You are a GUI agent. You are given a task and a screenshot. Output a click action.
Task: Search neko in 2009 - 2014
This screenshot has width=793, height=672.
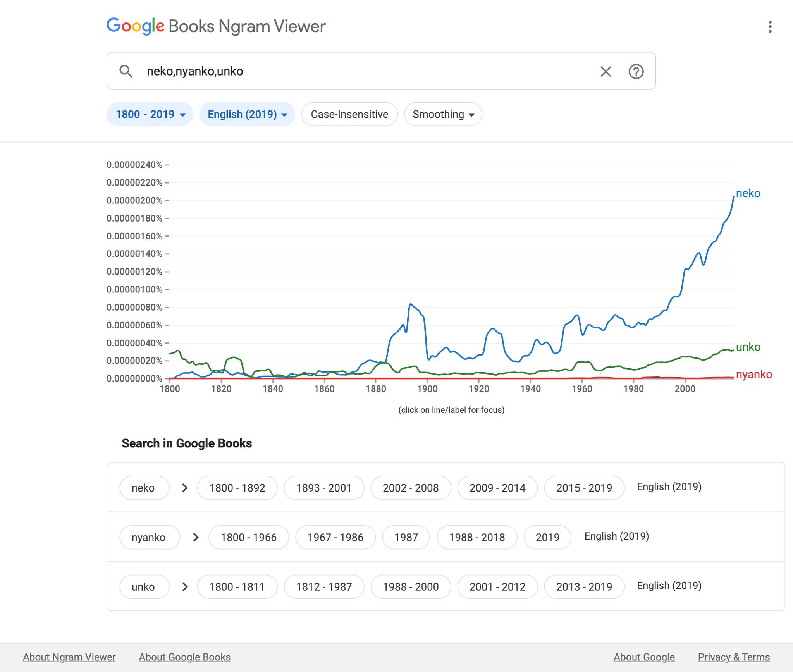pyautogui.click(x=497, y=488)
